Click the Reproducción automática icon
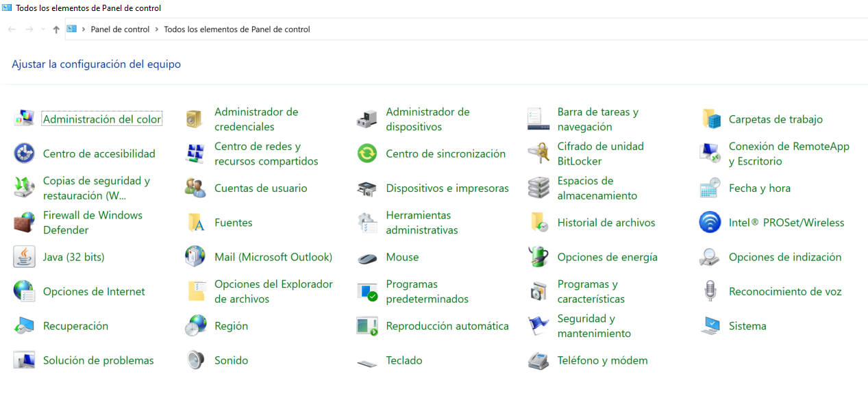The width and height of the screenshot is (868, 409). tap(367, 326)
